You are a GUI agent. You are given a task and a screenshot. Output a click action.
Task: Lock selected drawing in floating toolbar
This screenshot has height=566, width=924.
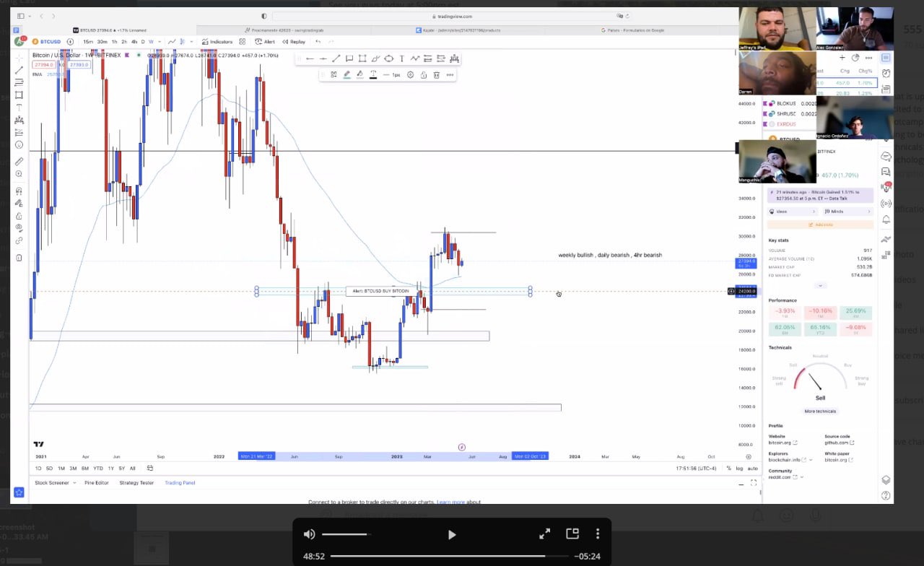click(x=424, y=74)
